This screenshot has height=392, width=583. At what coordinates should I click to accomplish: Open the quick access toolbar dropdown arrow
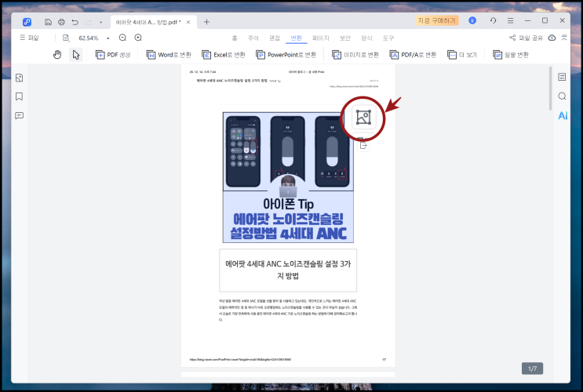[100, 22]
